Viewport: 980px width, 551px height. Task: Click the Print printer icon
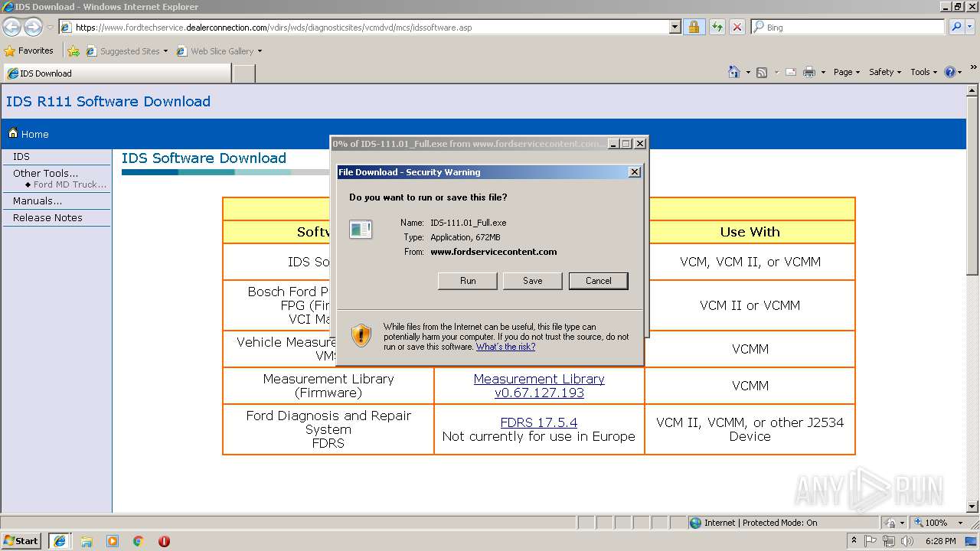tap(809, 72)
